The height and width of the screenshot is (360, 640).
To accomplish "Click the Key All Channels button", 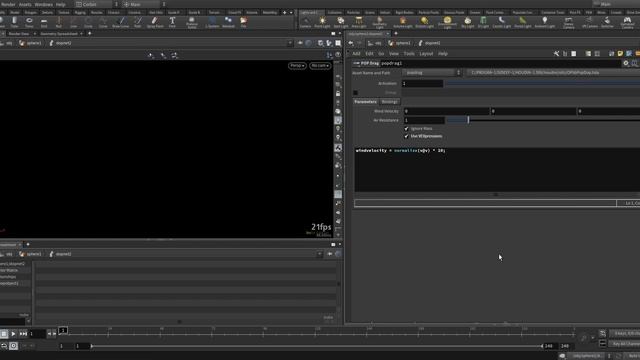I will [x=625, y=344].
